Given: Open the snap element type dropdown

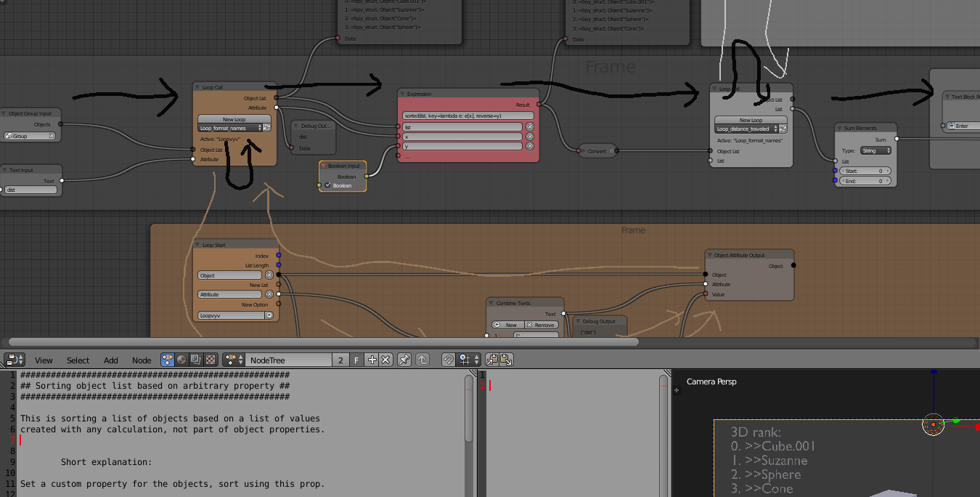Looking at the screenshot, I should tap(468, 360).
